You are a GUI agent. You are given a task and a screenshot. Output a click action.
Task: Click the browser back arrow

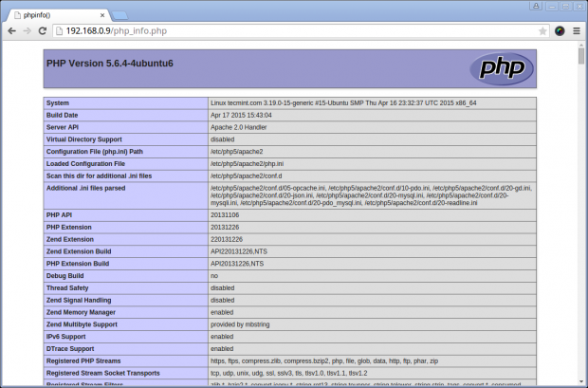pos(11,31)
